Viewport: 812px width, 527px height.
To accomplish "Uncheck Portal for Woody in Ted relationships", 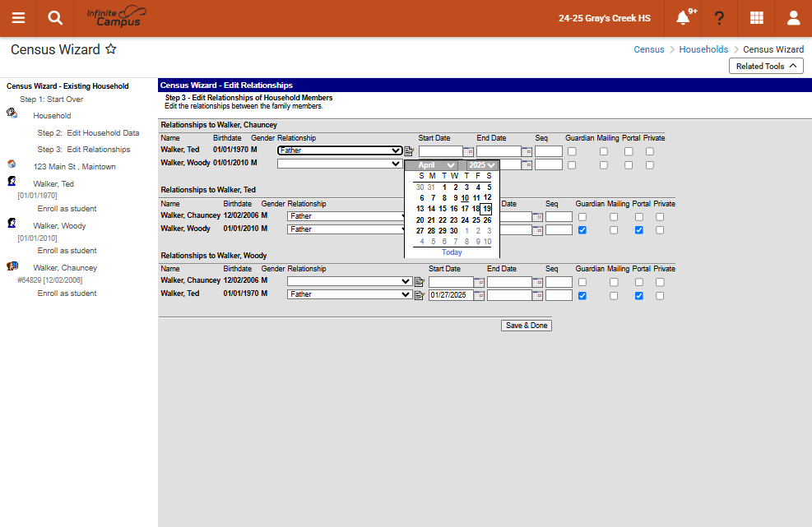I will click(x=639, y=230).
